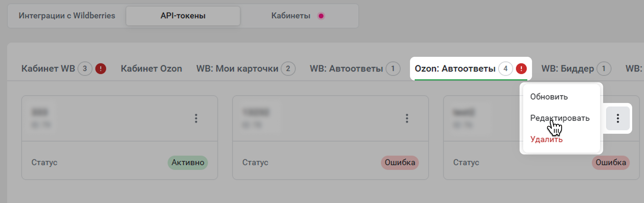Viewport: 644px width, 203px height.
Task: Open three-dot menu on the second card
Action: 407,118
